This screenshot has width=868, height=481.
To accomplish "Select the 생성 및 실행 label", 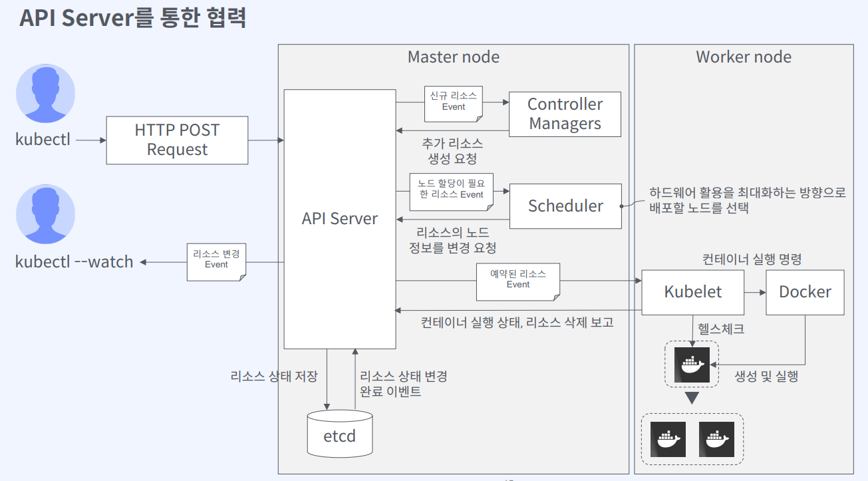I will point(766,376).
